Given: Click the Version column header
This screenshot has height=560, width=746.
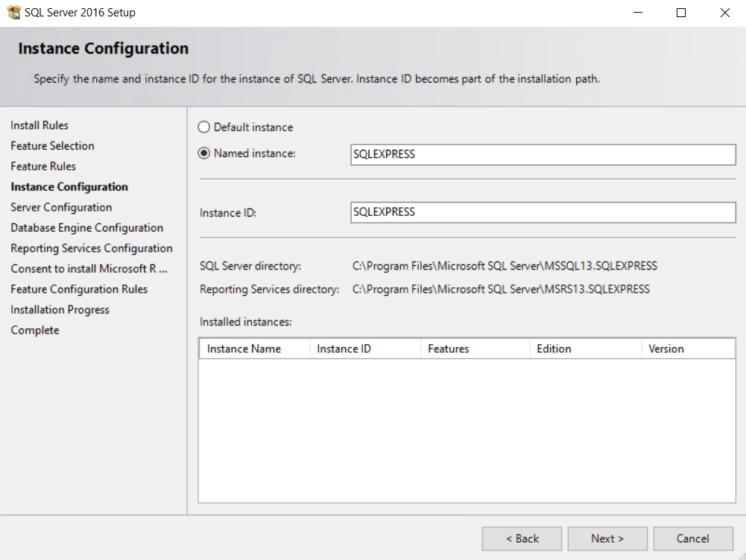Looking at the screenshot, I should pos(668,348).
